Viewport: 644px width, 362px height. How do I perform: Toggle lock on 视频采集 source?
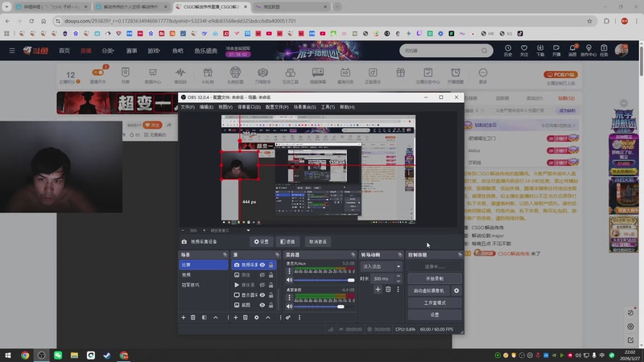271,265
